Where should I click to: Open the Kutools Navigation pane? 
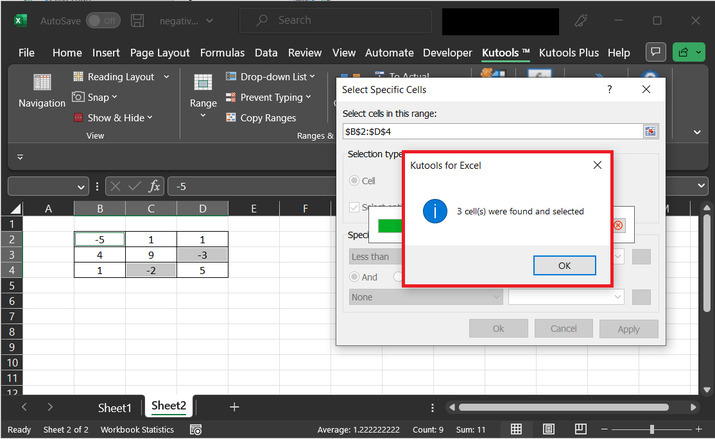41,91
